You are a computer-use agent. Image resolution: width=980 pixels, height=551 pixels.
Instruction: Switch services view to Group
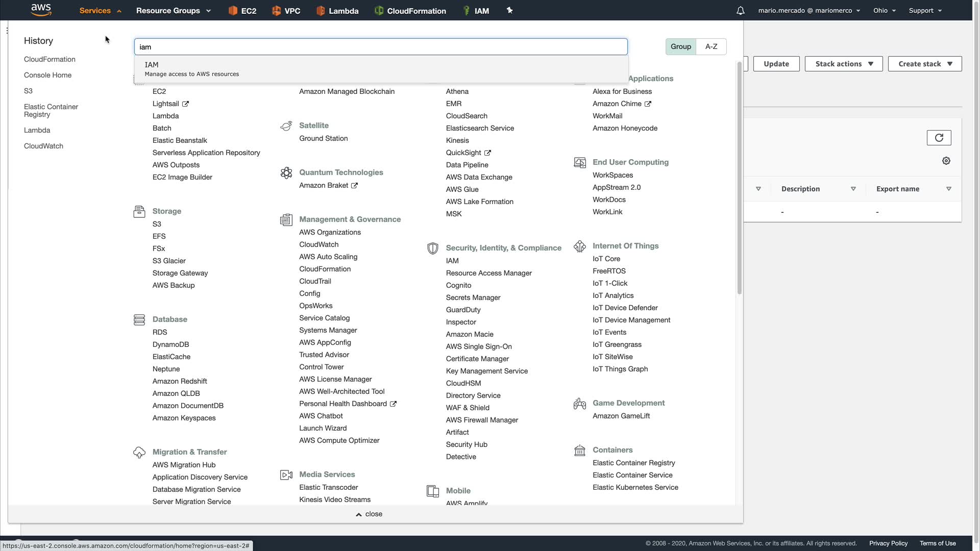(x=680, y=46)
